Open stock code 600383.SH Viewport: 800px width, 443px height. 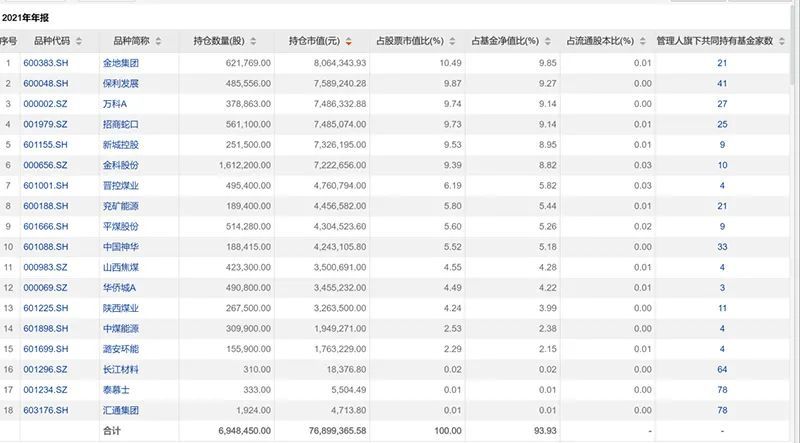(45, 63)
